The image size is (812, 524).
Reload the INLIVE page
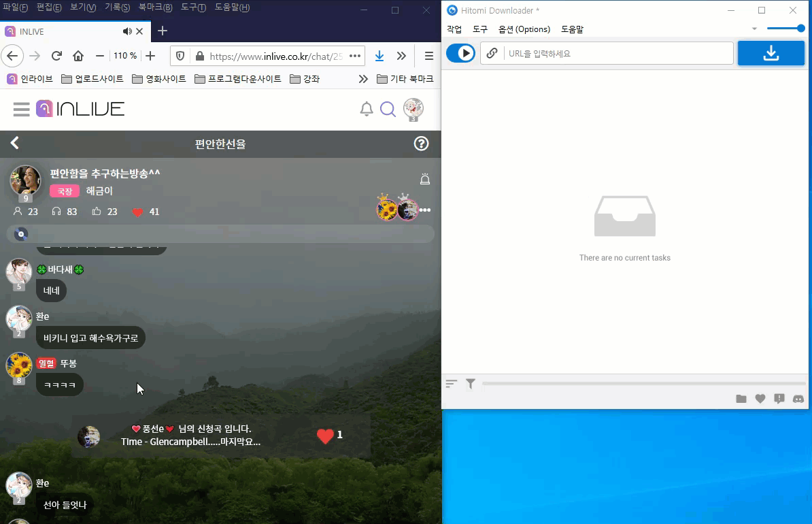tap(56, 56)
